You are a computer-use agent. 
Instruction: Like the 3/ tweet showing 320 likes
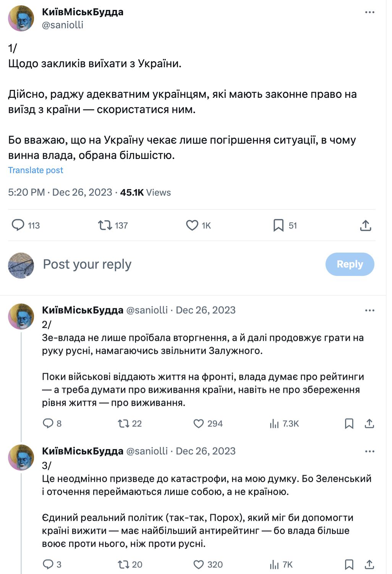pos(199,564)
